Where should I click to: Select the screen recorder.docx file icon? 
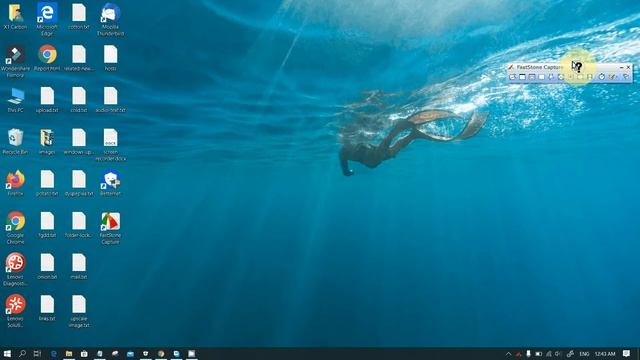coord(111,144)
